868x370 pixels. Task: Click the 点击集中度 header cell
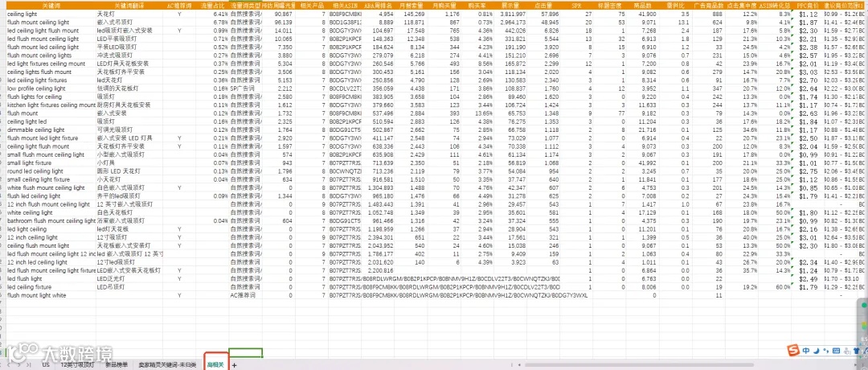[x=740, y=5]
